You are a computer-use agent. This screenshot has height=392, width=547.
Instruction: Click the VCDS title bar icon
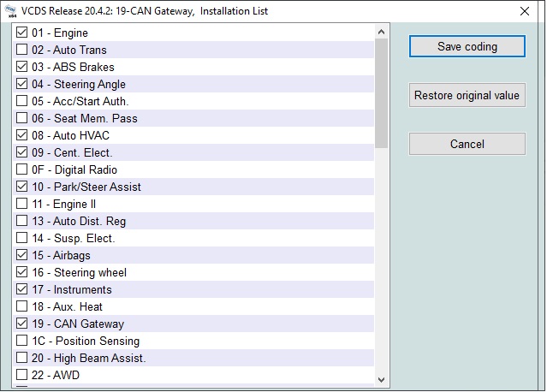[x=11, y=11]
